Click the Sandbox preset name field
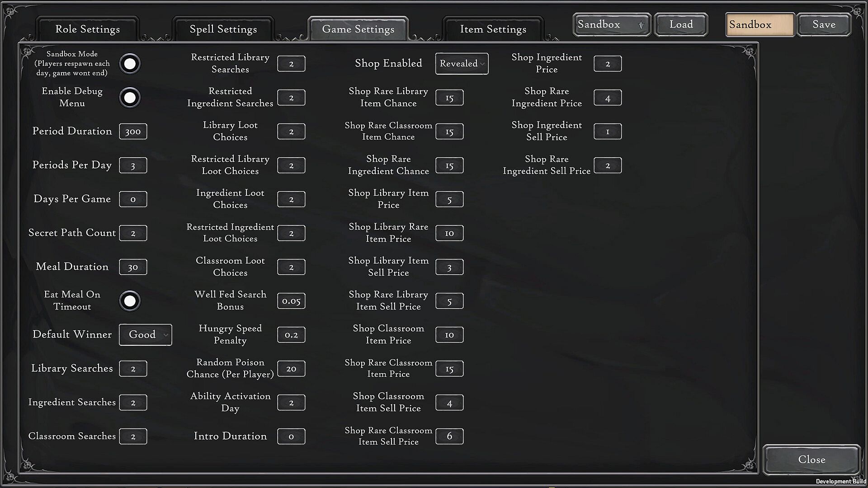Image resolution: width=868 pixels, height=488 pixels. click(759, 25)
